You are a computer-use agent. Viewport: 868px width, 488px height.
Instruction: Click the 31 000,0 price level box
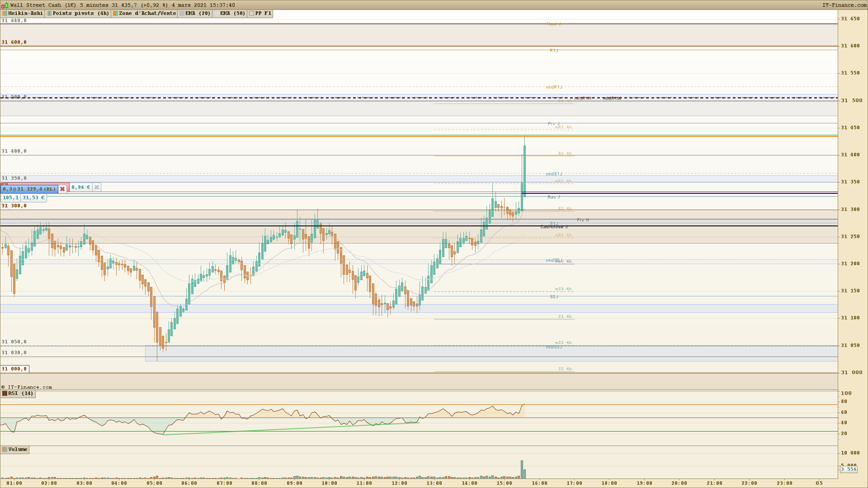[x=14, y=369]
